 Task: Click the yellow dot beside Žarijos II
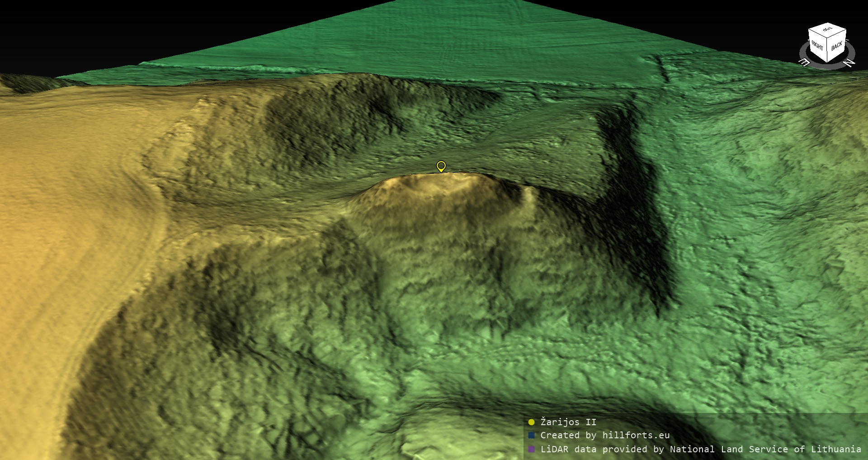[531, 422]
